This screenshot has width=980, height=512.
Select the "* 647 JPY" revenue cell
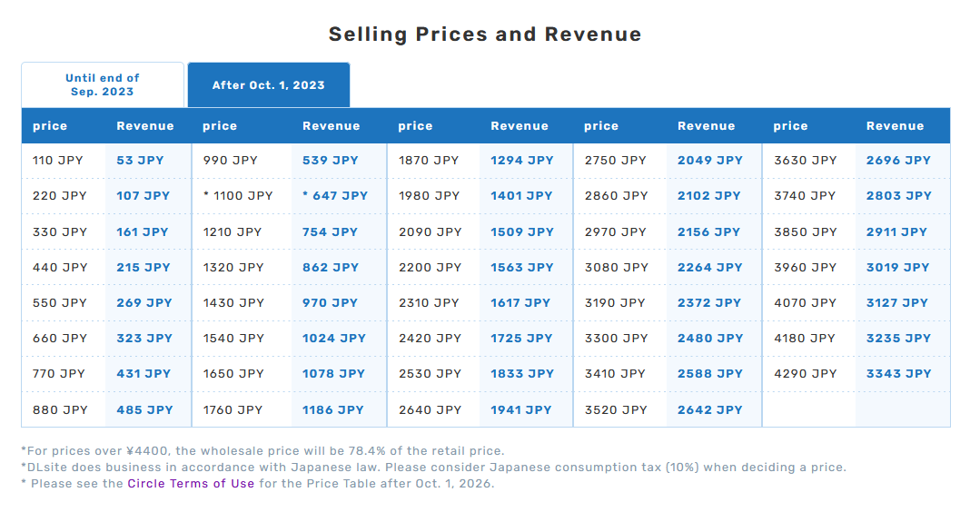pyautogui.click(x=334, y=196)
